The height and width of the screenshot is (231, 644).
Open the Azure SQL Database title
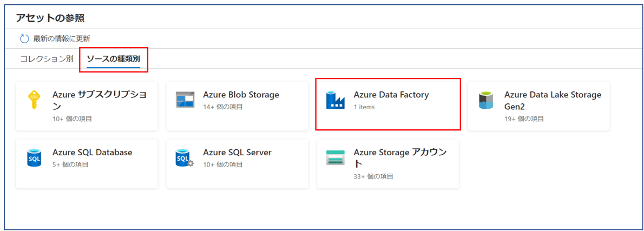(92, 153)
